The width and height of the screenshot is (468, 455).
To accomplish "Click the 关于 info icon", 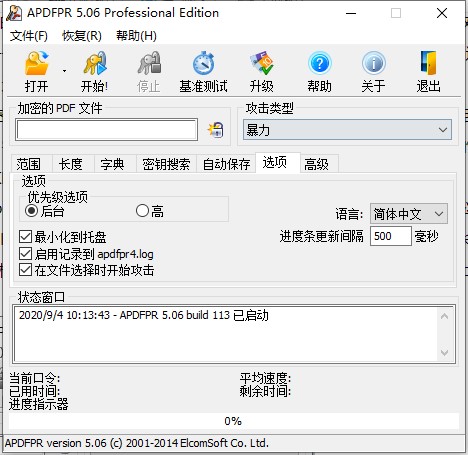I will click(x=374, y=63).
